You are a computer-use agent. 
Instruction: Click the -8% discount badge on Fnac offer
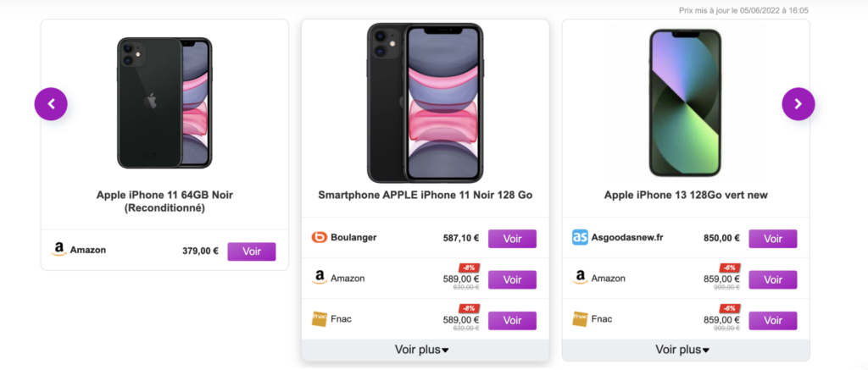[468, 308]
